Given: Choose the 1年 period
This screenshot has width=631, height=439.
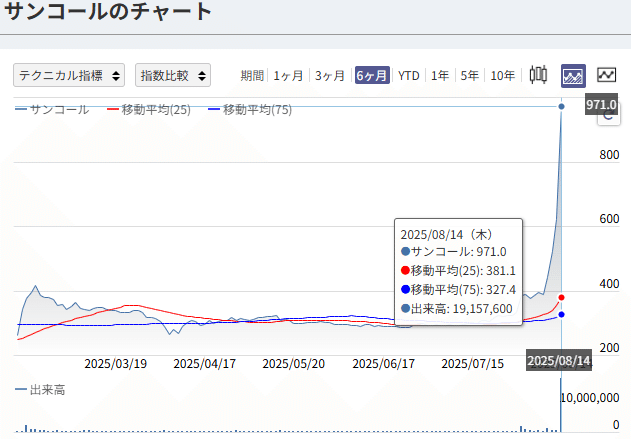Looking at the screenshot, I should pos(439,76).
